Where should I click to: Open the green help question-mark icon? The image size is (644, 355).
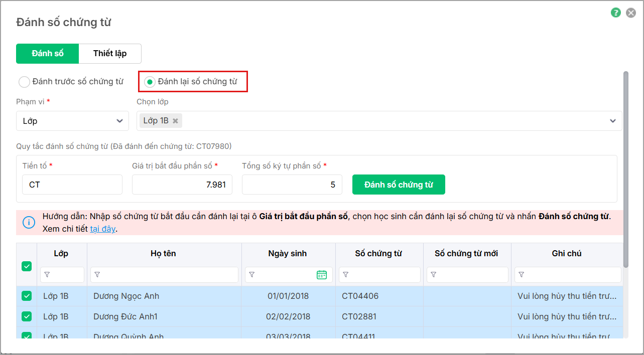tap(616, 13)
